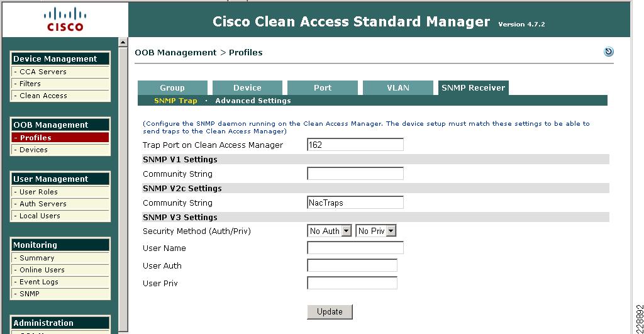Viewport: 644px width, 334px height.
Task: Click the OOB Management section header
Action: click(x=60, y=125)
